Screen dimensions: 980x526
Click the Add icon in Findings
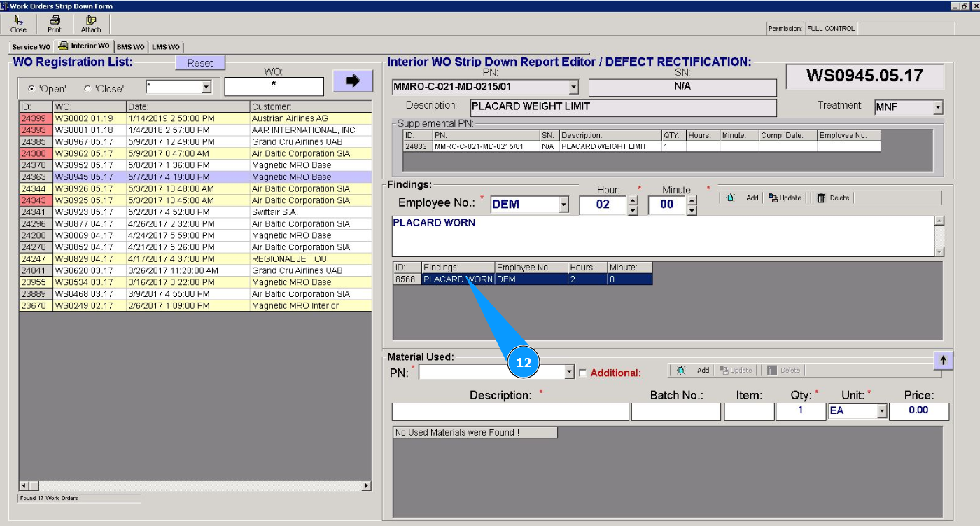(x=731, y=198)
